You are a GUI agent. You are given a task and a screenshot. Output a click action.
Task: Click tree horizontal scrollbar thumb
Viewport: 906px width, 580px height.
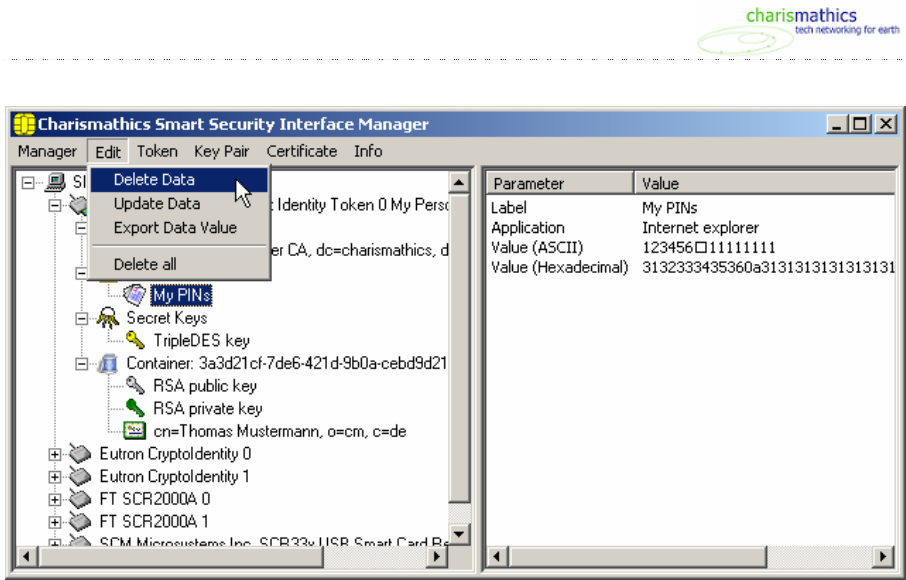[x=180, y=556]
